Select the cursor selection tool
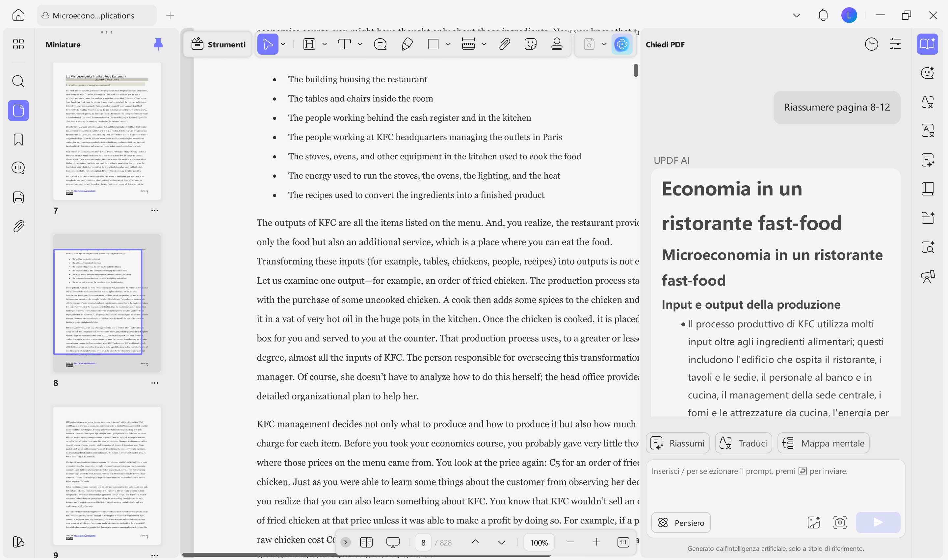 click(x=268, y=44)
